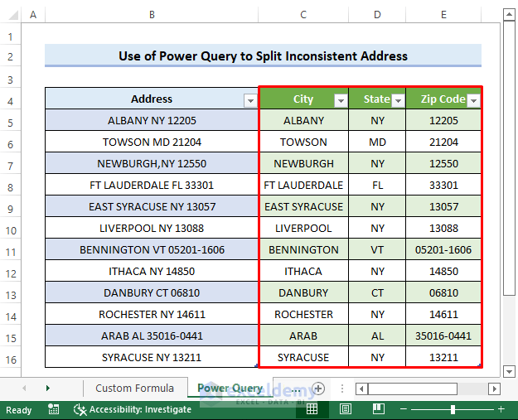Click Zip Code cell '13088'
Viewport: 518px width, 420px height.
click(443, 228)
